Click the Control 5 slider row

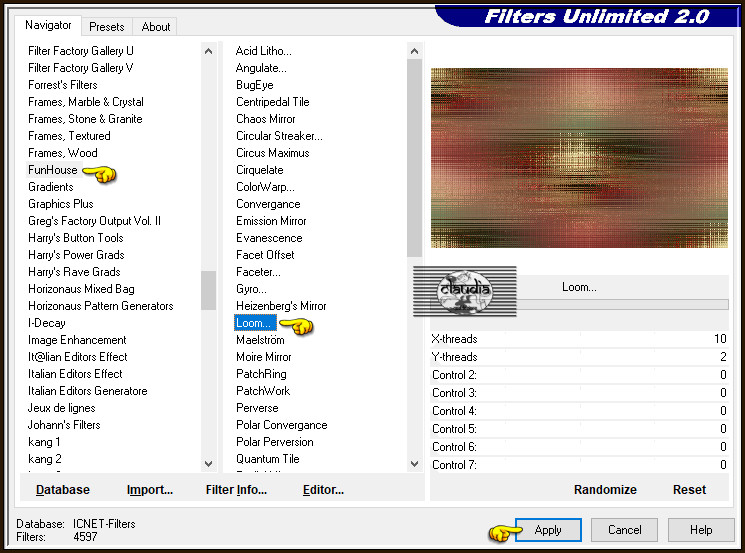pyautogui.click(x=579, y=429)
